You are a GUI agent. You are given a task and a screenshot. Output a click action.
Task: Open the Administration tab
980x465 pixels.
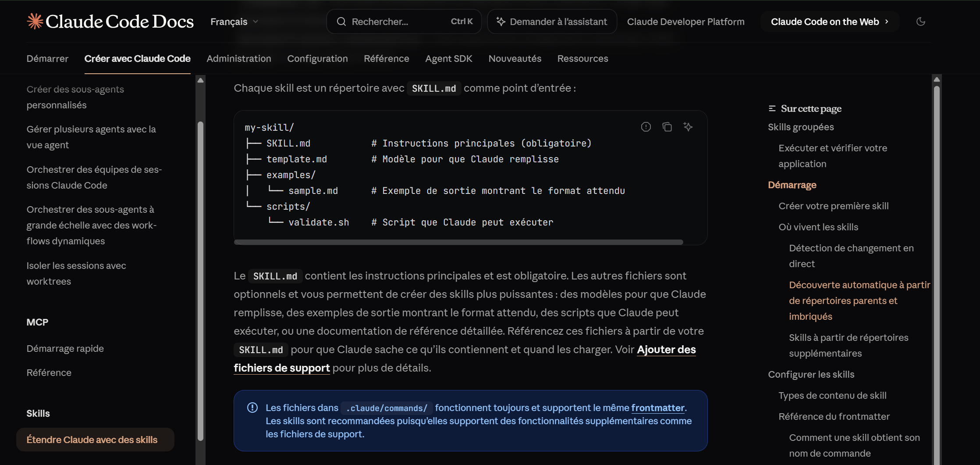point(239,58)
